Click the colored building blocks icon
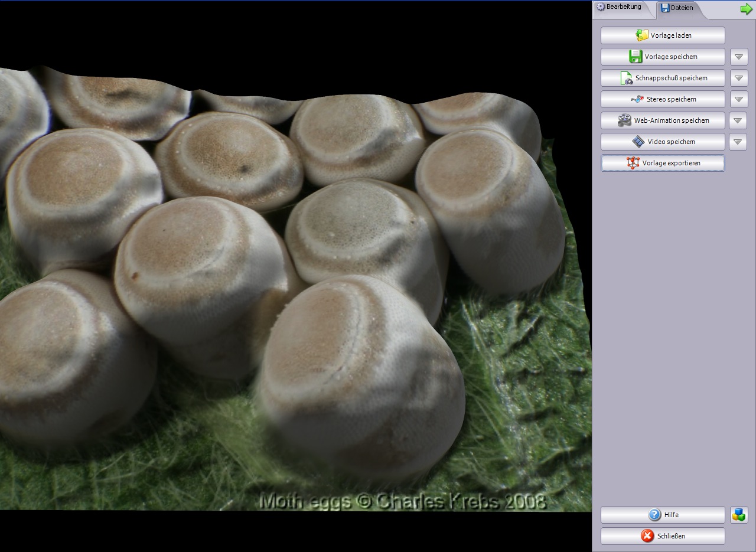This screenshot has width=756, height=552. click(738, 514)
